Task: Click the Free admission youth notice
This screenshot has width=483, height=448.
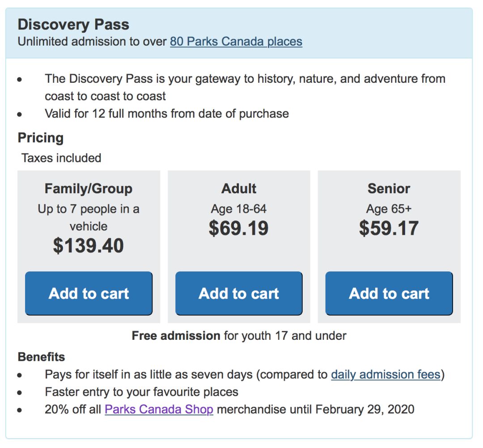Action: [239, 335]
